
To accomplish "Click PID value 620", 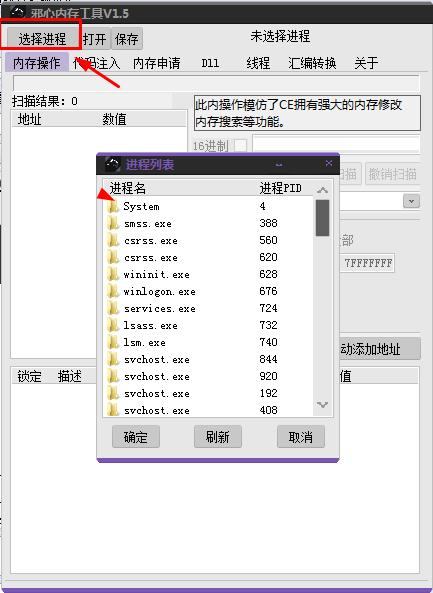I will click(268, 257).
